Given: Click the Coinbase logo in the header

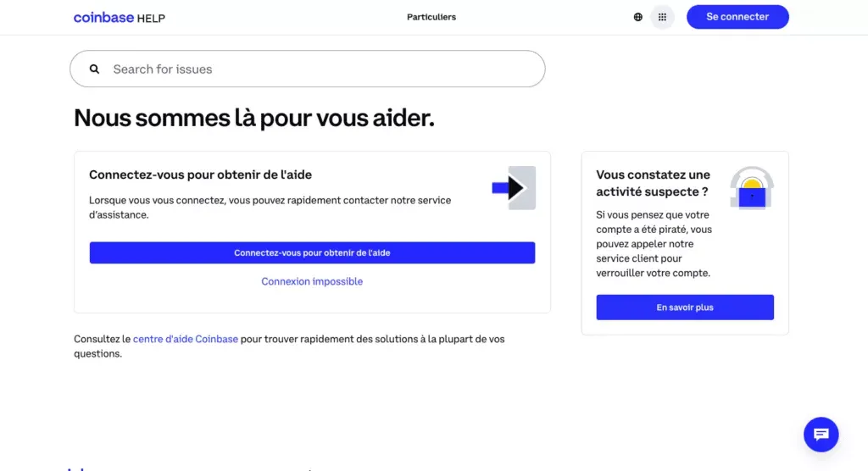Looking at the screenshot, I should point(103,17).
